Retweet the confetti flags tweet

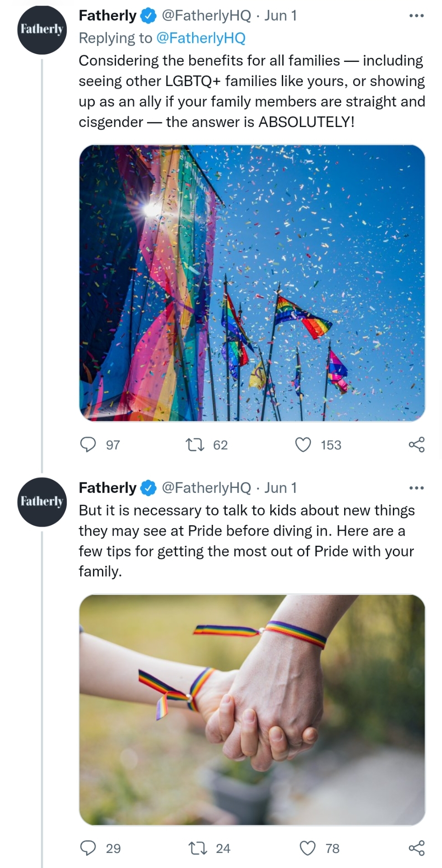(x=195, y=444)
